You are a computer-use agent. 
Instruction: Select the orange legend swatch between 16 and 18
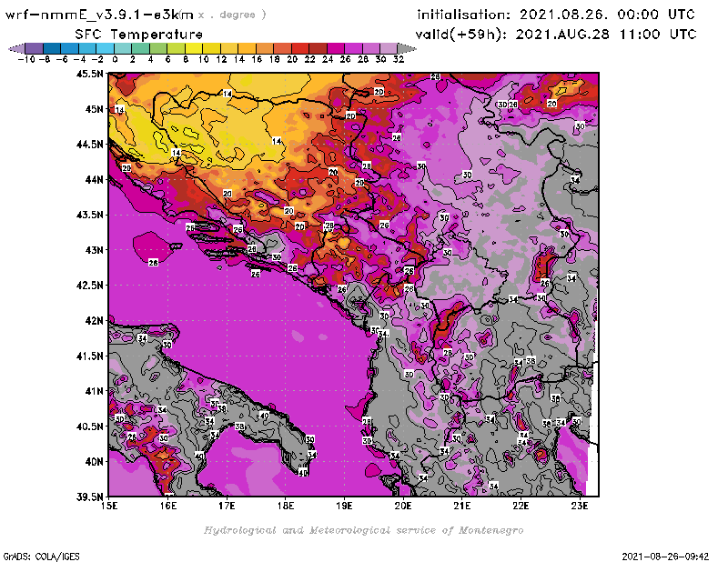pos(265,48)
